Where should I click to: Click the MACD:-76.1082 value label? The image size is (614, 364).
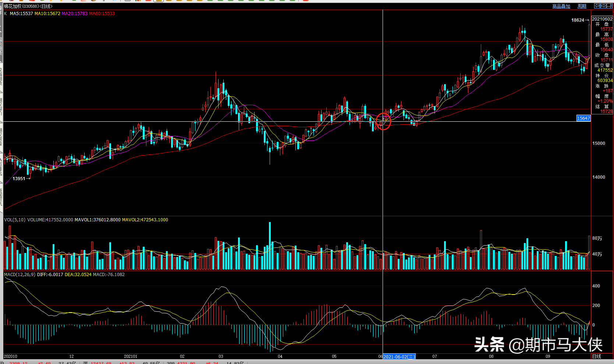click(109, 275)
